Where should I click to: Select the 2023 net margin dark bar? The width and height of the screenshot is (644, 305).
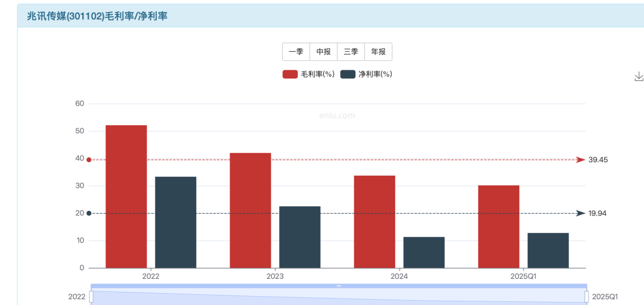(300, 237)
